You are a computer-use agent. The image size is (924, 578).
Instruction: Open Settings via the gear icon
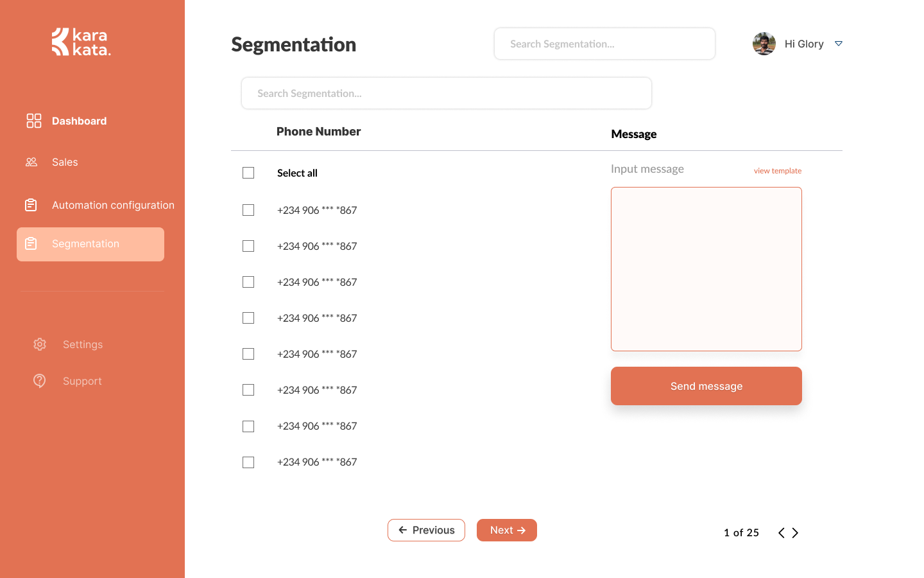(39, 344)
